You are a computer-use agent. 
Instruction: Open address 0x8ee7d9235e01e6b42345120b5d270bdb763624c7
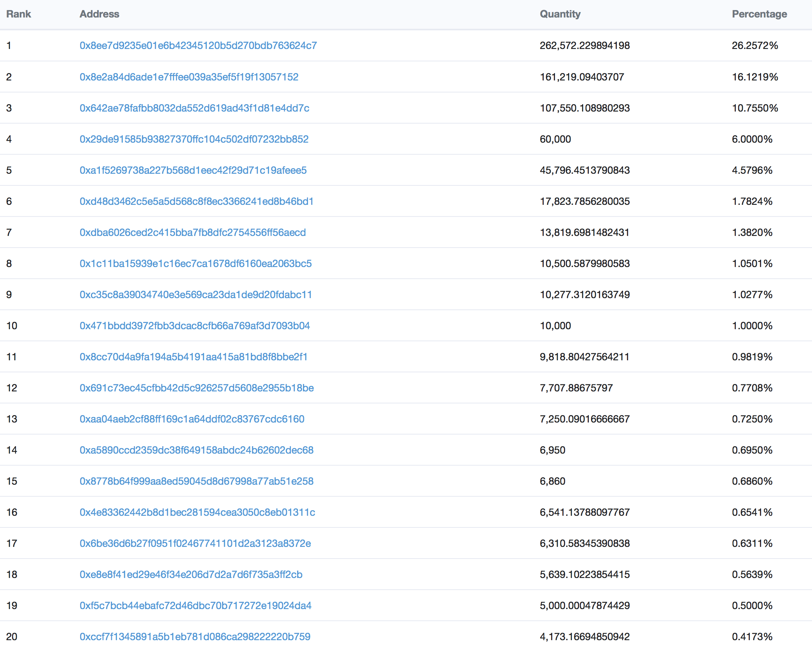pyautogui.click(x=198, y=45)
